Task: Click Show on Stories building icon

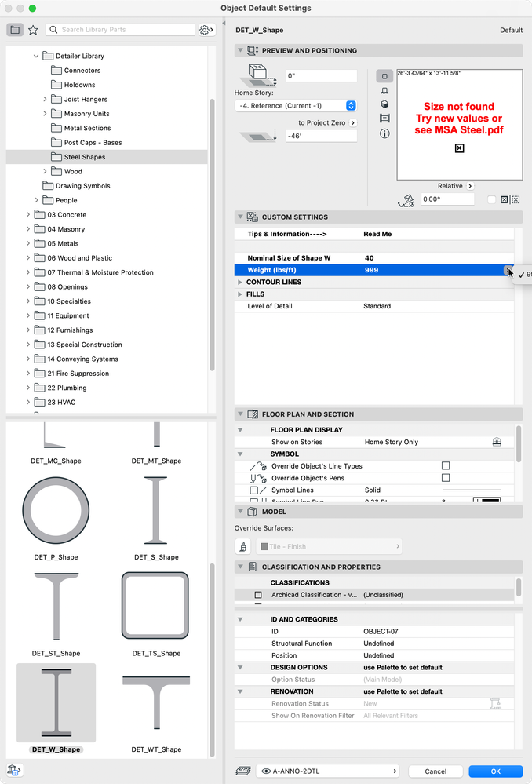Action: point(497,442)
